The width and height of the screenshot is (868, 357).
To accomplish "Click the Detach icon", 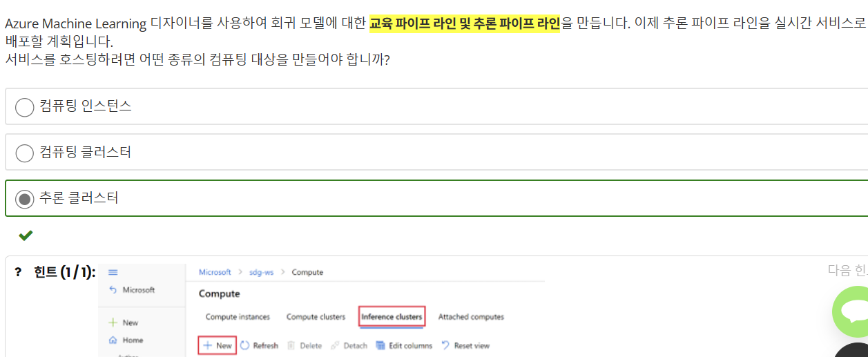I will (335, 345).
